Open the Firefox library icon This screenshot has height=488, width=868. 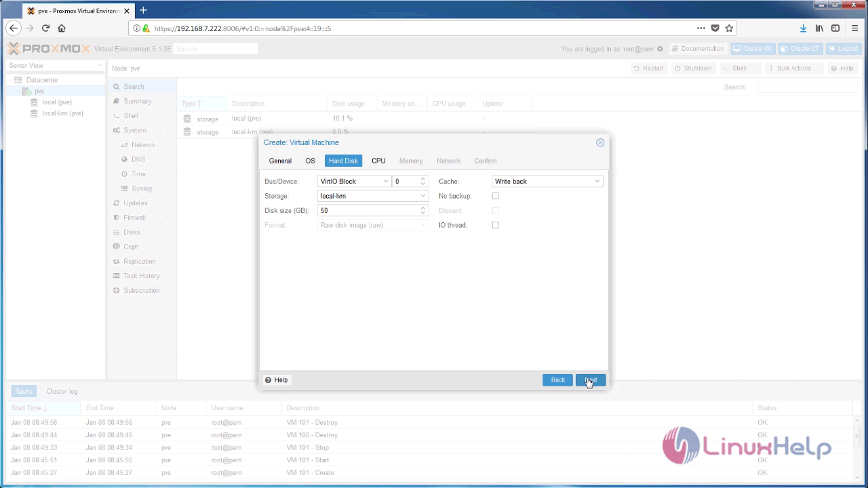pos(819,28)
